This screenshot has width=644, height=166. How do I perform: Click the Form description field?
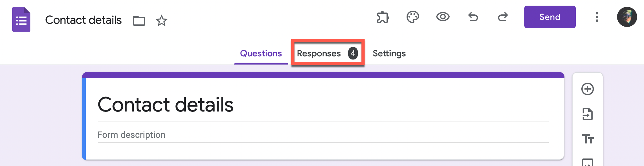[x=323, y=135]
